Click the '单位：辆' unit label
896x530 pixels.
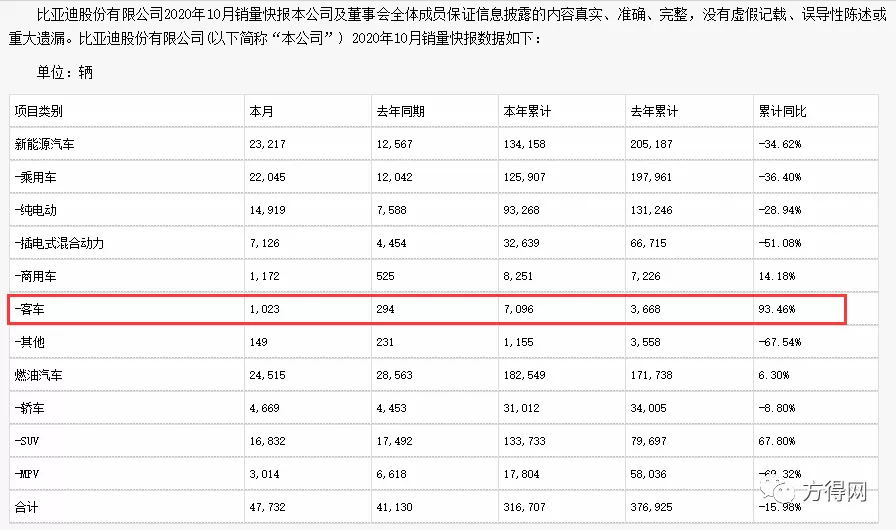click(65, 73)
